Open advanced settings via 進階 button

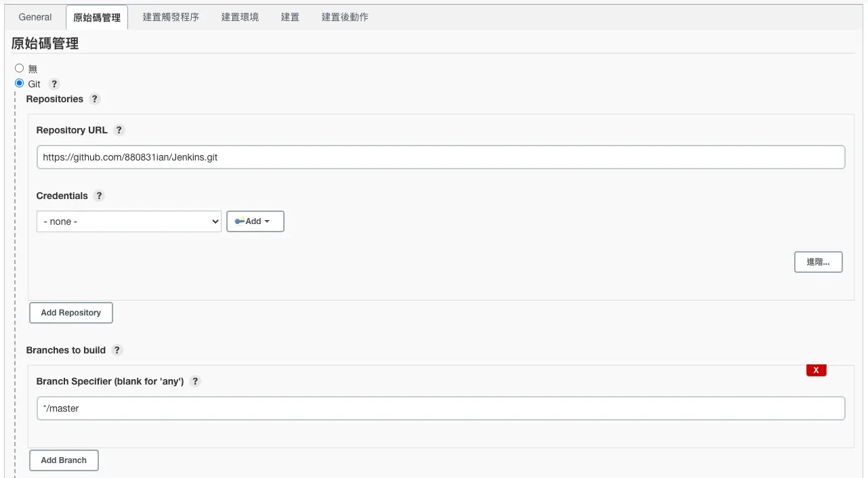coord(818,262)
